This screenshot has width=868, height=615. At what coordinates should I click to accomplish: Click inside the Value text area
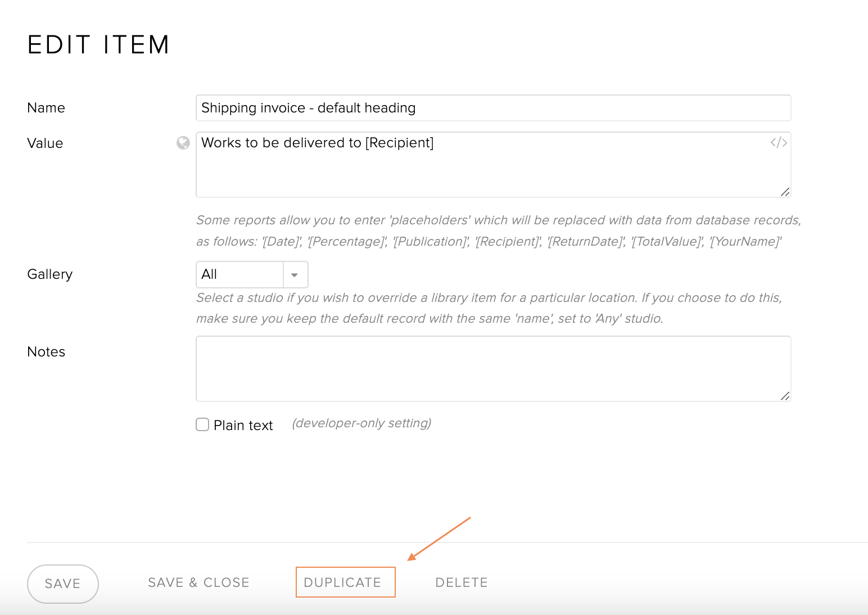click(x=493, y=165)
